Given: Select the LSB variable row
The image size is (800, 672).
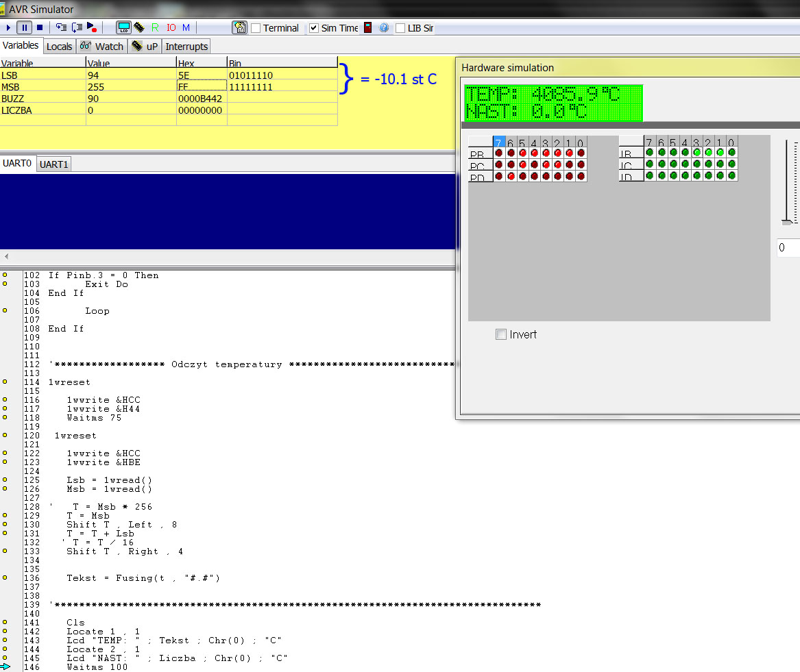Looking at the screenshot, I should click(169, 75).
